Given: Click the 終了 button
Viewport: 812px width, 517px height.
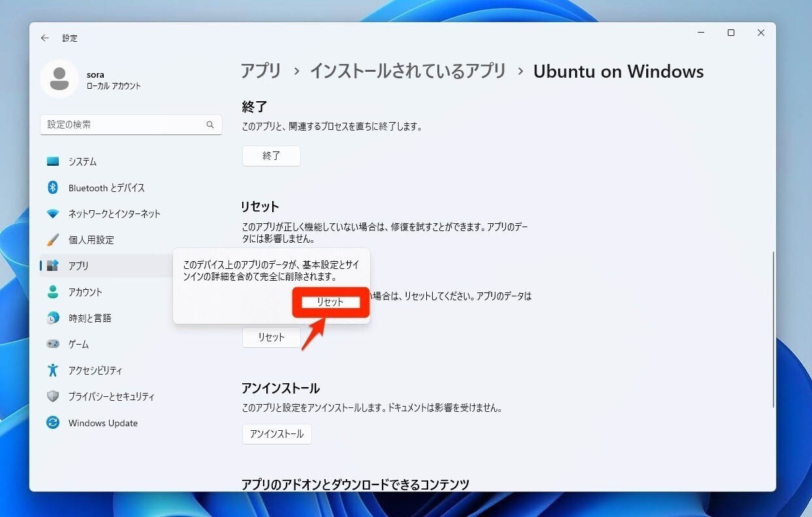Looking at the screenshot, I should (272, 156).
